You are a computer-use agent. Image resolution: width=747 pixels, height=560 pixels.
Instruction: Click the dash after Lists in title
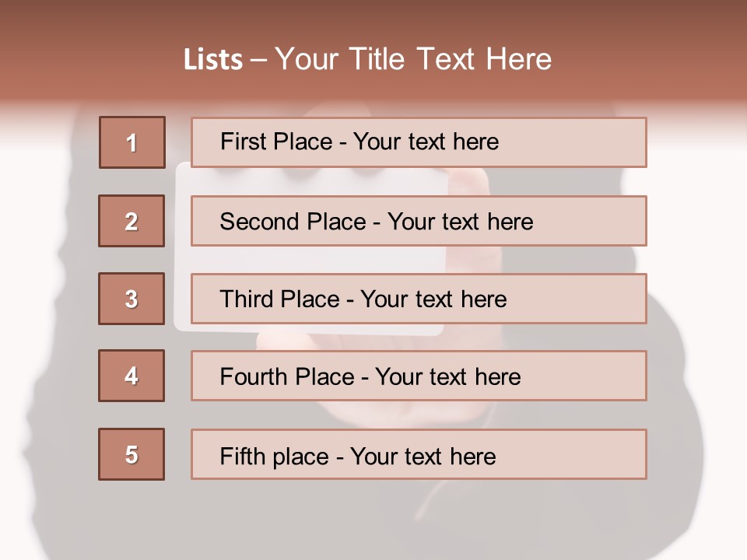[258, 60]
